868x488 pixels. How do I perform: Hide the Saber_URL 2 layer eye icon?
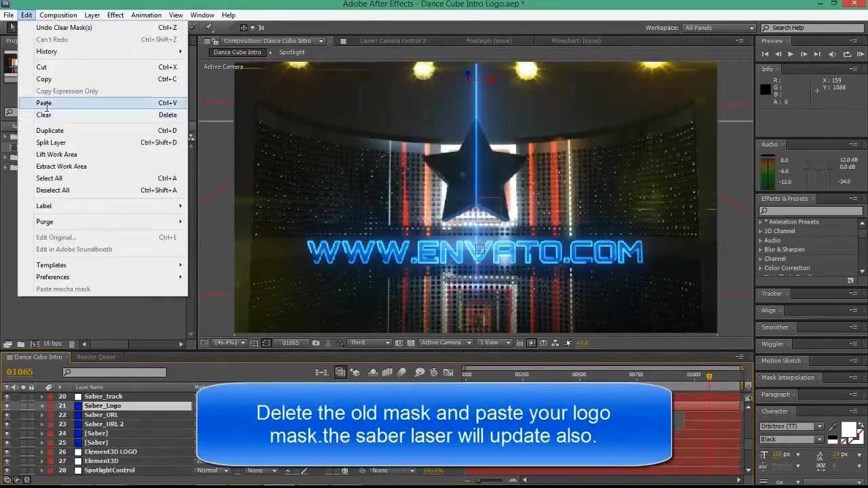7,424
